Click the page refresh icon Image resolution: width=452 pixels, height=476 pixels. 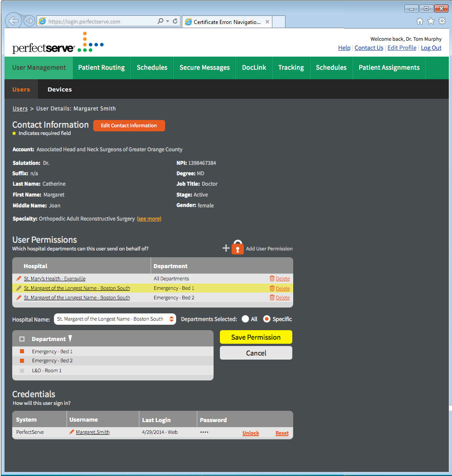(x=175, y=21)
